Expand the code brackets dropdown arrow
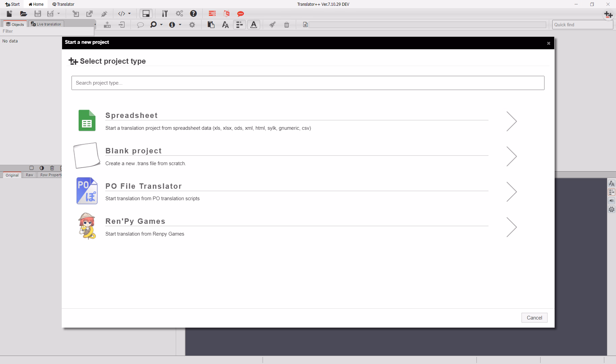 click(x=130, y=14)
